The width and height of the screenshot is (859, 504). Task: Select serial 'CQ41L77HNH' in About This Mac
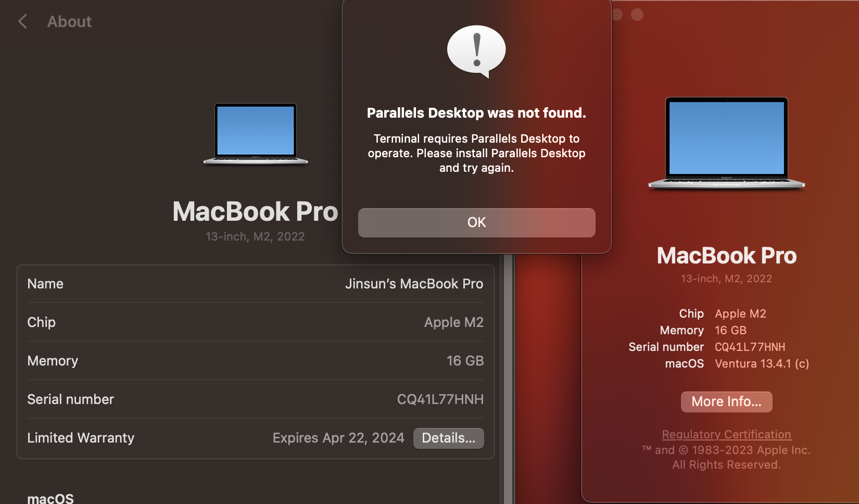click(x=750, y=347)
